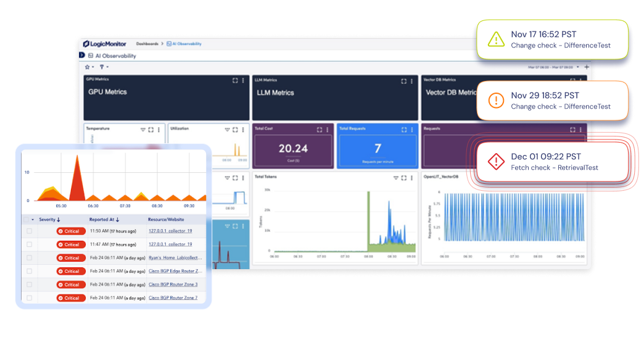Open Ryan's Home Lab resource link
Image resolution: width=644 pixels, height=363 pixels.
(x=175, y=258)
